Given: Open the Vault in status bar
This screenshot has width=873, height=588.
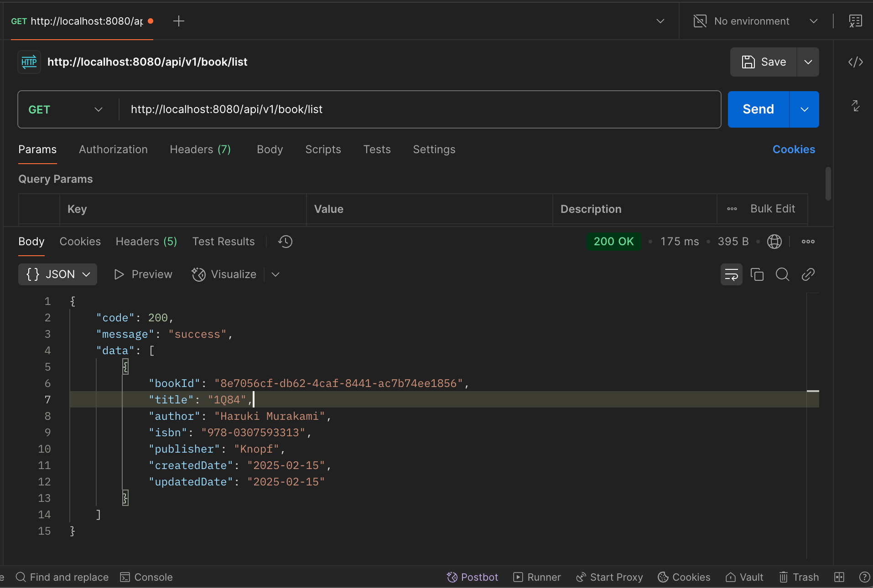Looking at the screenshot, I should [x=744, y=577].
